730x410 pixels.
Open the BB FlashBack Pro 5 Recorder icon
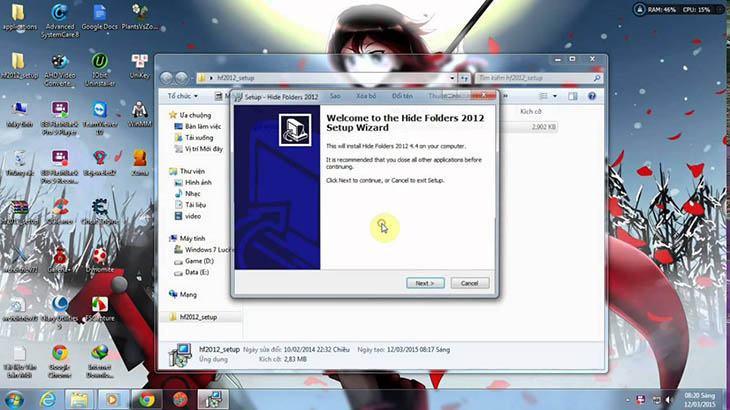[60, 167]
